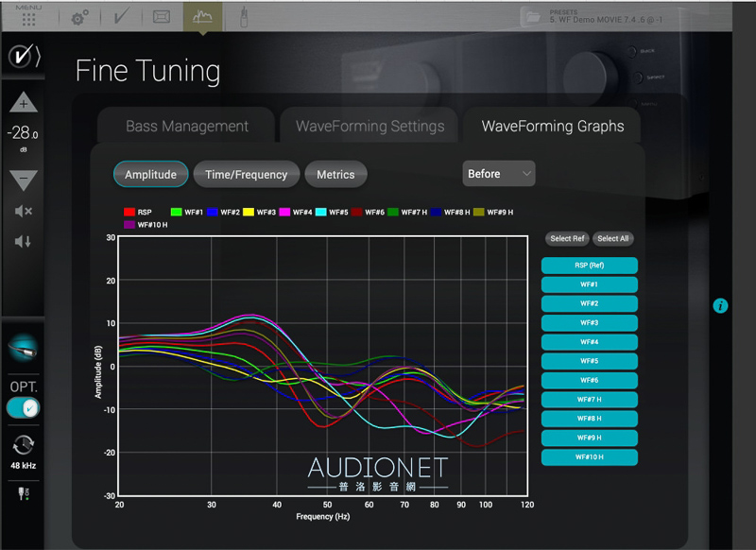Viewport: 756px width, 550px height.
Task: Switch to the WaveForming Settings tab
Action: (369, 127)
